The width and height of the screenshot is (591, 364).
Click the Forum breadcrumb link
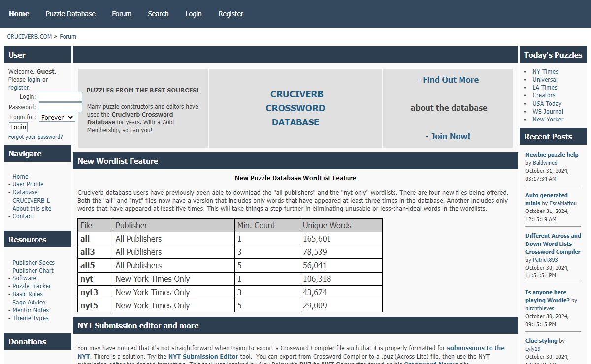pos(68,37)
